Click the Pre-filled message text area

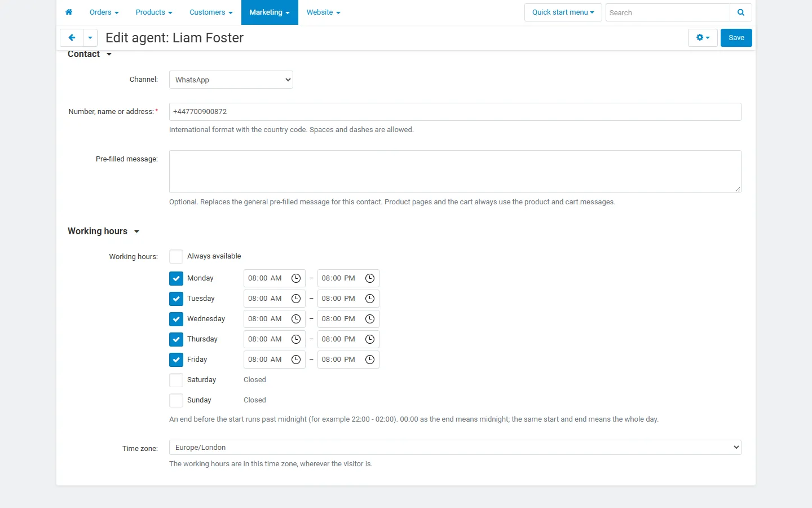(455, 172)
